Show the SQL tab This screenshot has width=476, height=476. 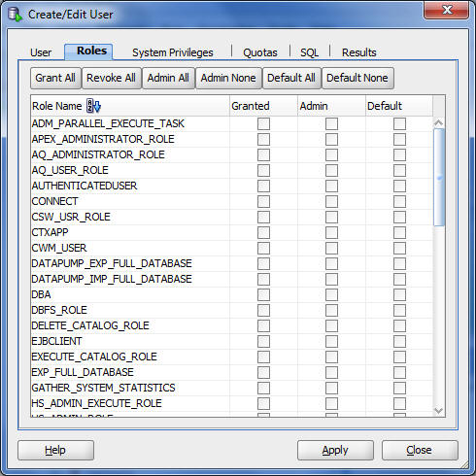(309, 52)
